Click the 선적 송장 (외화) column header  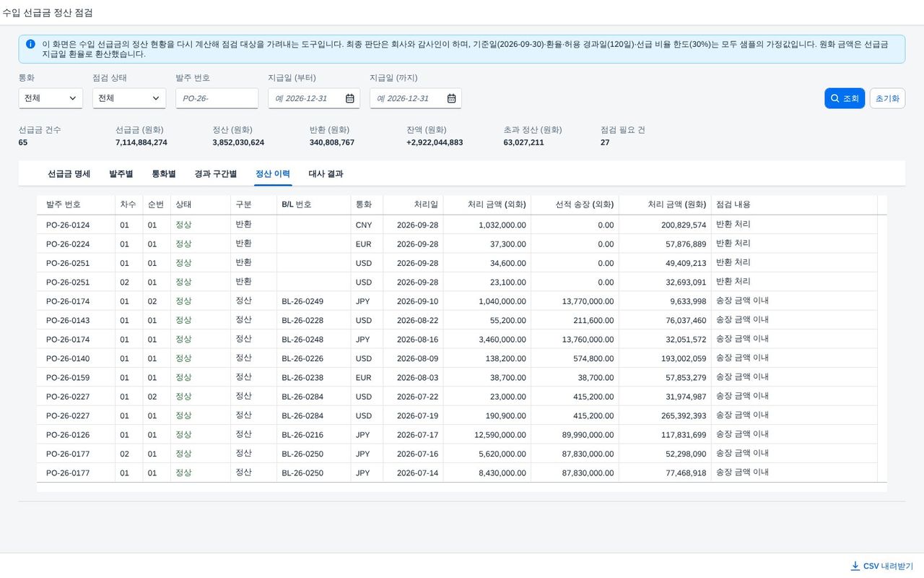pos(575,204)
